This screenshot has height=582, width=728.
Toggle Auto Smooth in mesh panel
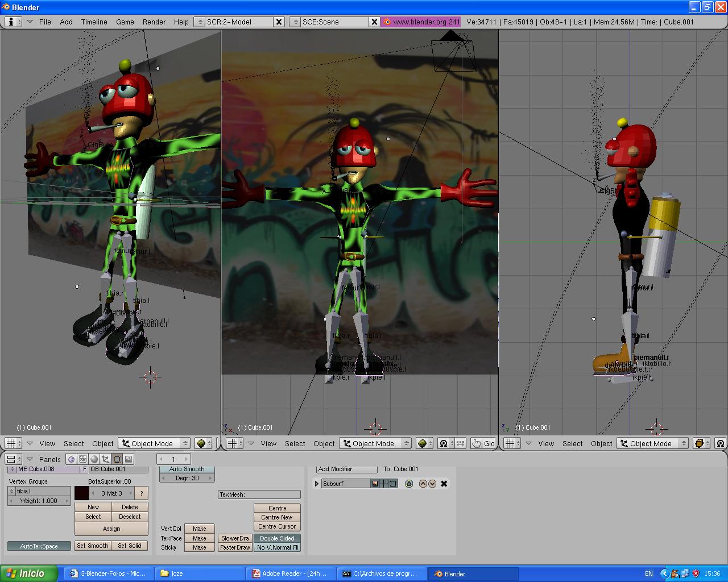pos(187,469)
